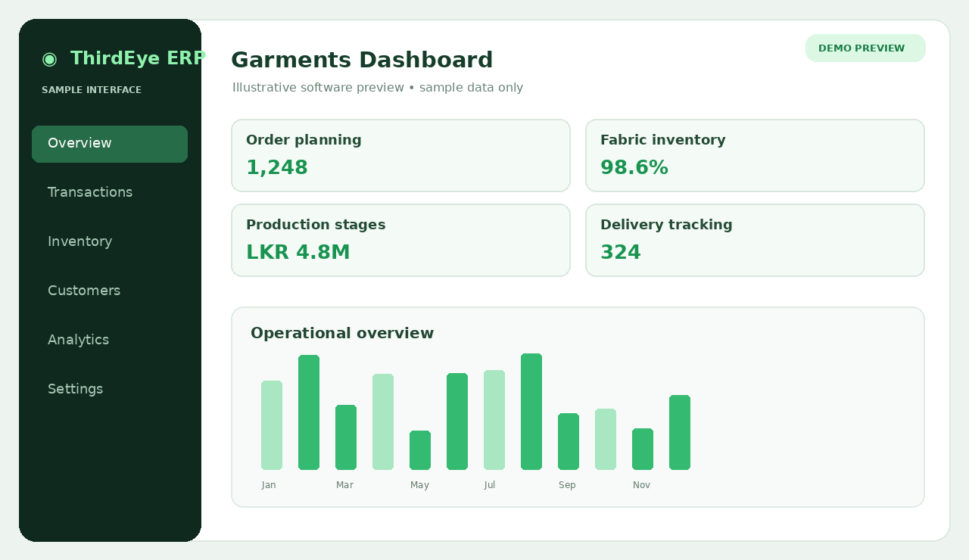Click the May axis label
Image resolution: width=969 pixels, height=560 pixels.
coord(419,485)
